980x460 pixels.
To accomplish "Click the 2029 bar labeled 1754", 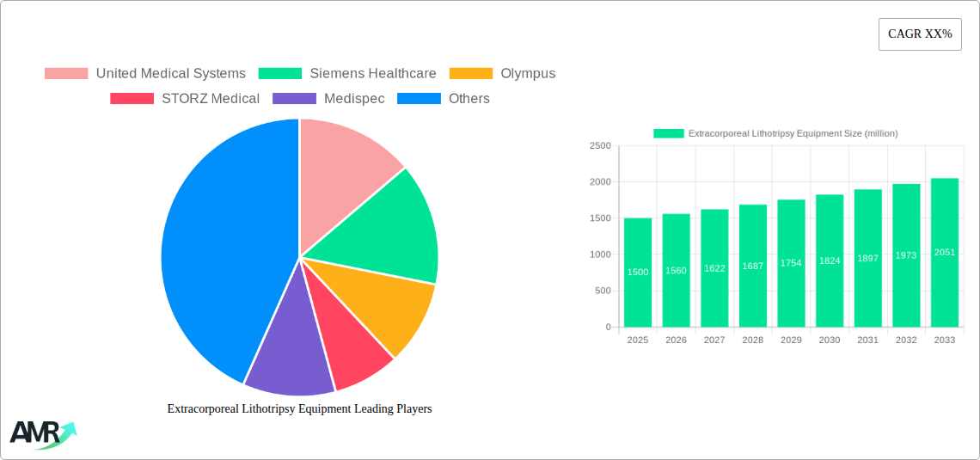I will (x=791, y=263).
